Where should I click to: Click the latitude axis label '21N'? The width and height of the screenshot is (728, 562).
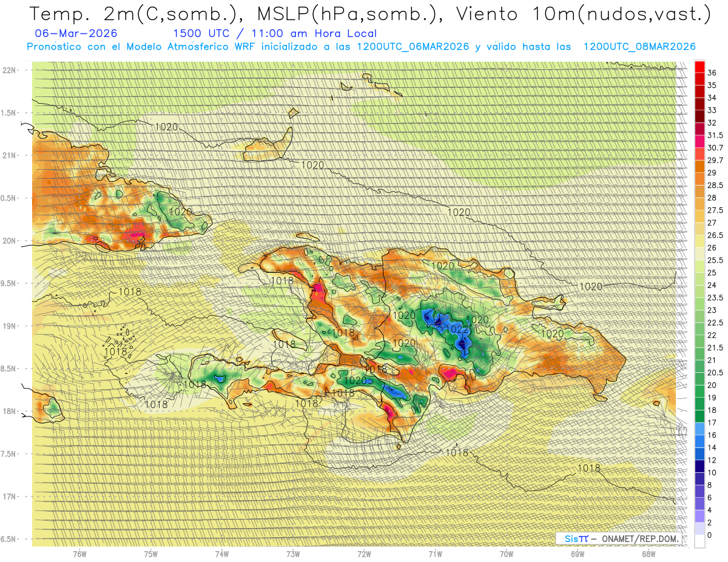click(10, 156)
